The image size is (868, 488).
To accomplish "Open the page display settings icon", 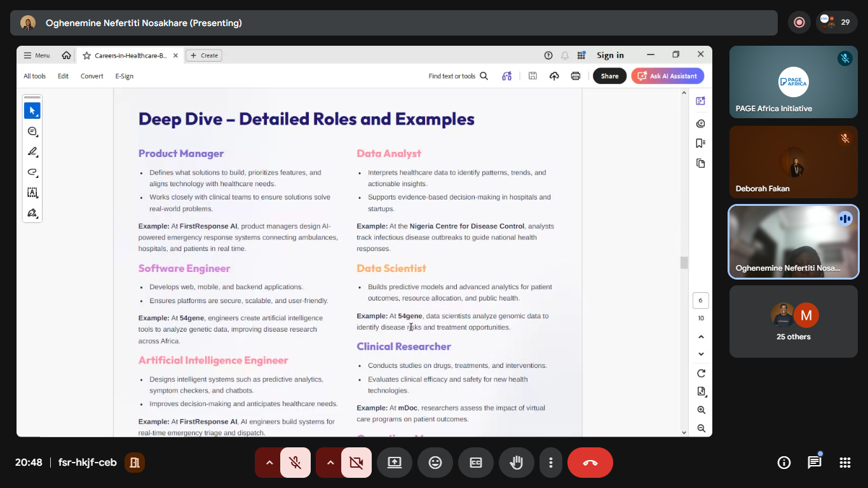I will [701, 391].
